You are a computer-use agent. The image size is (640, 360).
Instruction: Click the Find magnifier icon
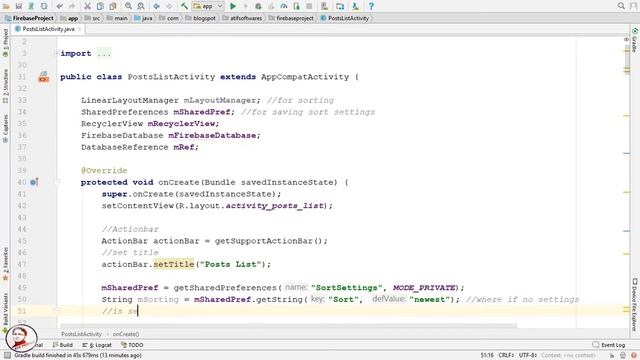(x=128, y=6)
